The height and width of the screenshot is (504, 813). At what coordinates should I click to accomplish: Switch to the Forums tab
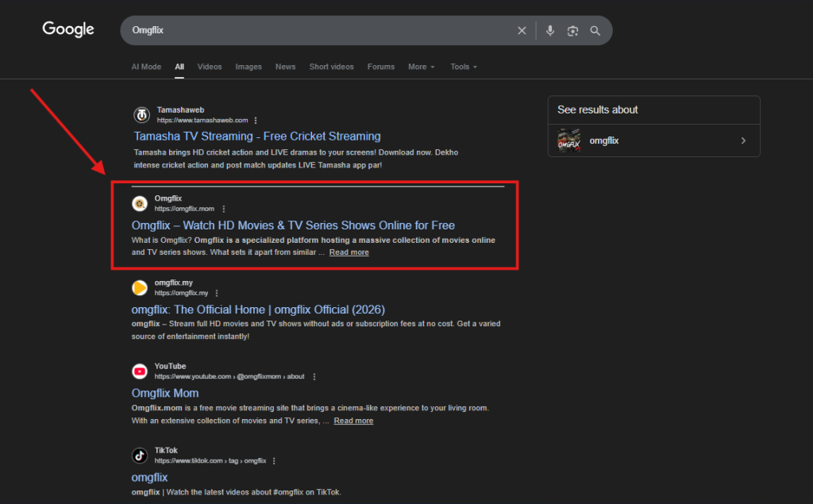(x=380, y=67)
